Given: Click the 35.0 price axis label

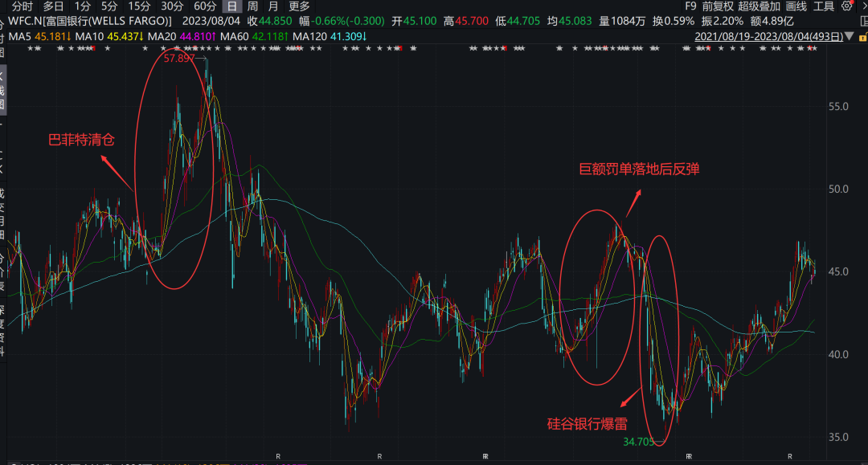Looking at the screenshot, I should 838,437.
